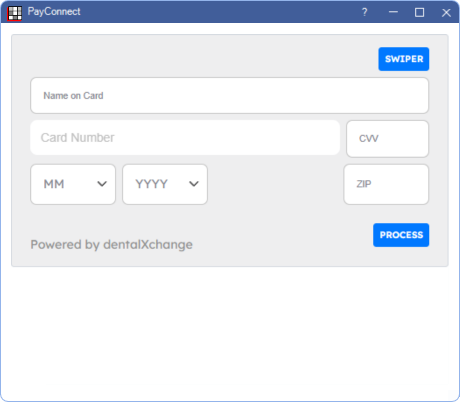Focus the Card Number field
Viewport: 460px width, 403px height.
pyautogui.click(x=185, y=138)
